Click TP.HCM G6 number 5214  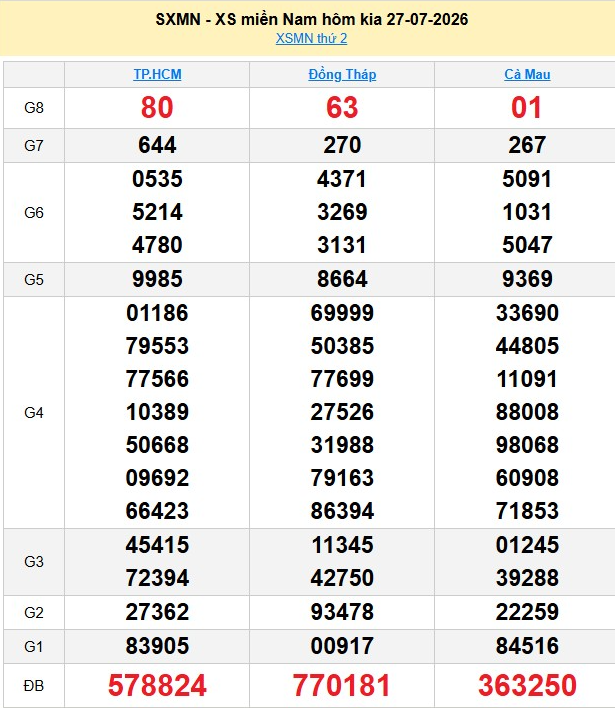point(157,212)
